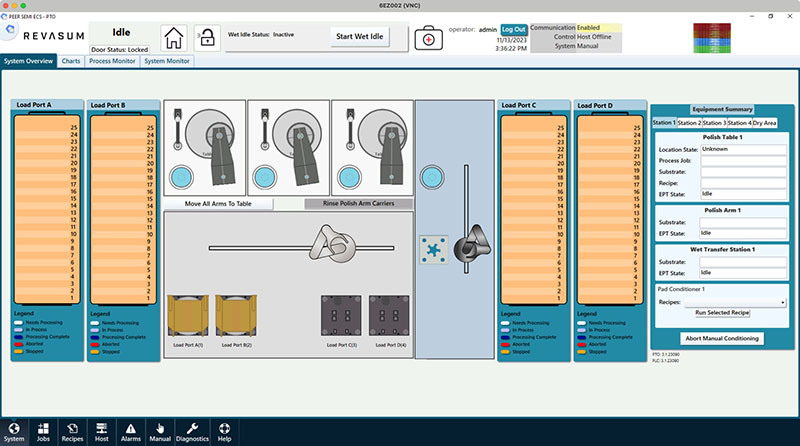Image resolution: width=800 pixels, height=446 pixels.
Task: Select Station 2 tab in Equipment Summary
Action: [x=689, y=123]
